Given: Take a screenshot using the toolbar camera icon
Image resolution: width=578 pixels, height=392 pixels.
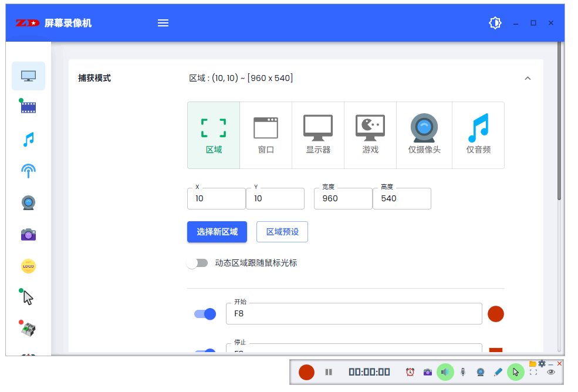Looking at the screenshot, I should tap(427, 371).
